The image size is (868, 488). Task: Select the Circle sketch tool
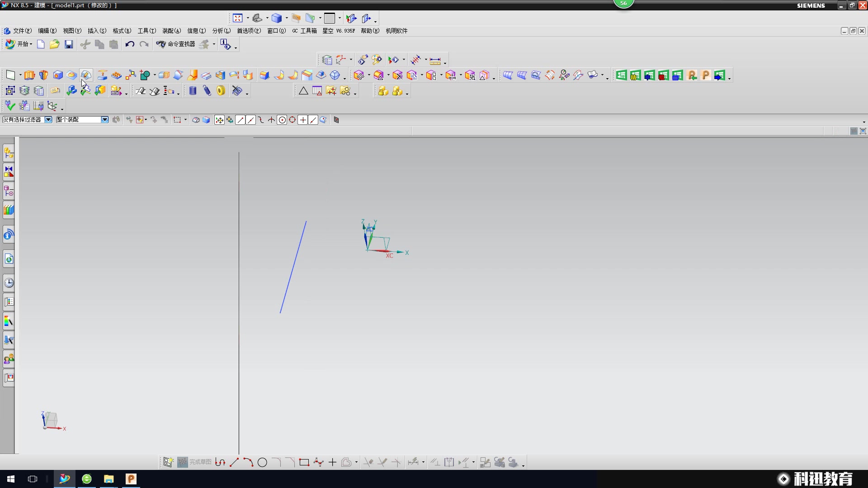coord(262,462)
